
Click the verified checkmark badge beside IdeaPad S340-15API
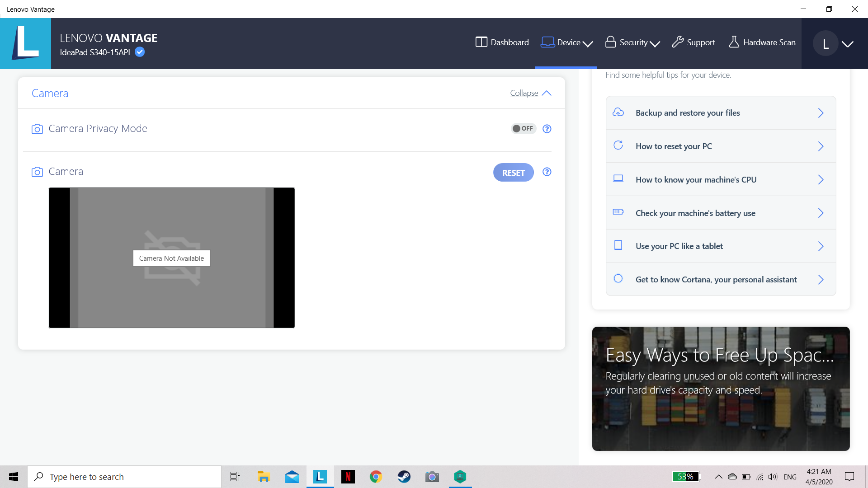point(140,52)
